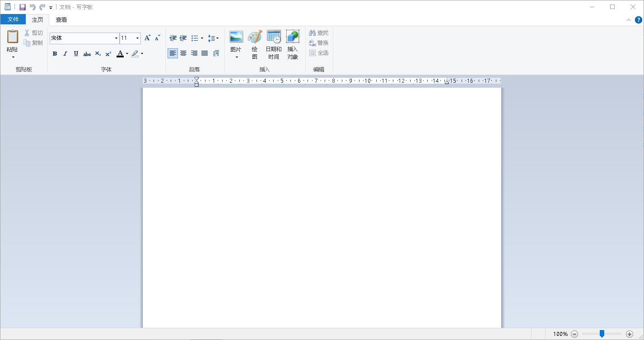The width and height of the screenshot is (644, 340).
Task: Increase the paragraph indent
Action: click(183, 38)
